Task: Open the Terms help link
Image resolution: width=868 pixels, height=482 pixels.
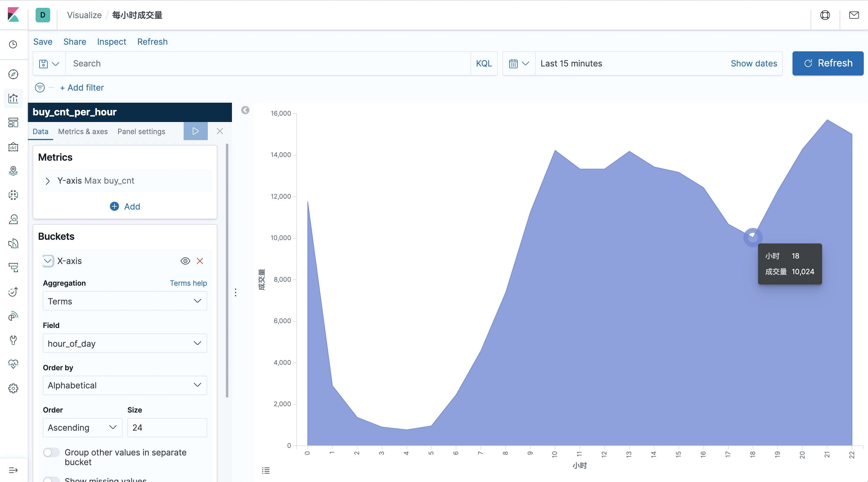Action: (x=188, y=283)
